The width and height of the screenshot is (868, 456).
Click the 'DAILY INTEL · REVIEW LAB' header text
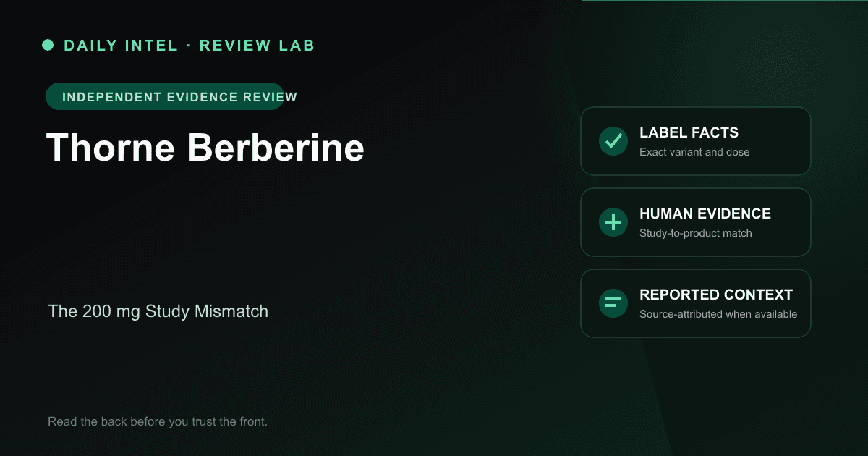tap(190, 46)
